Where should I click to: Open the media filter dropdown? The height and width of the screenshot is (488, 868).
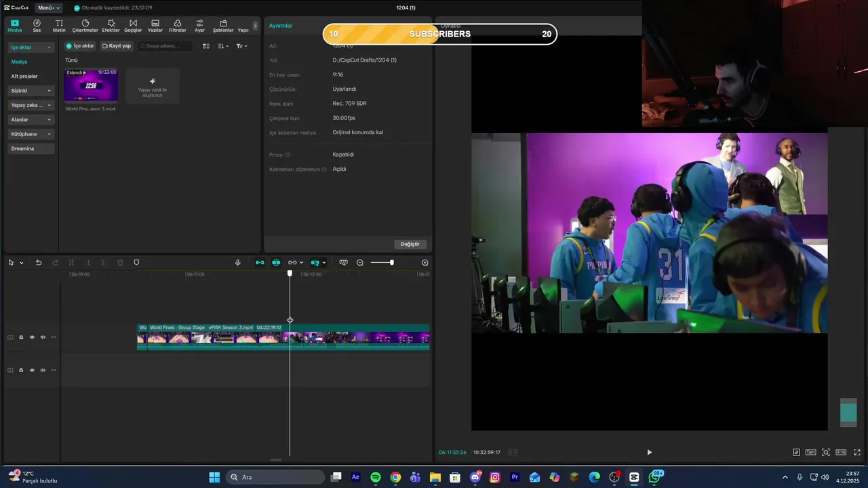241,46
